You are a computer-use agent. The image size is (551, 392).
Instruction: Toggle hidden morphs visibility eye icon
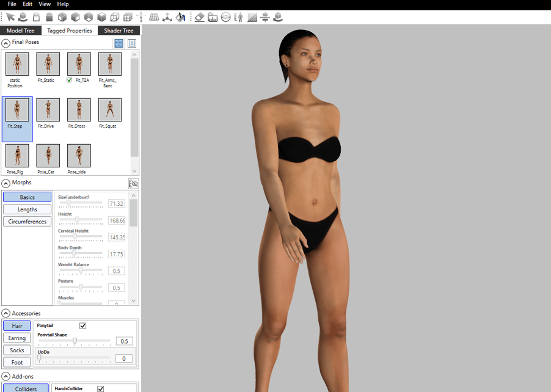coord(133,183)
